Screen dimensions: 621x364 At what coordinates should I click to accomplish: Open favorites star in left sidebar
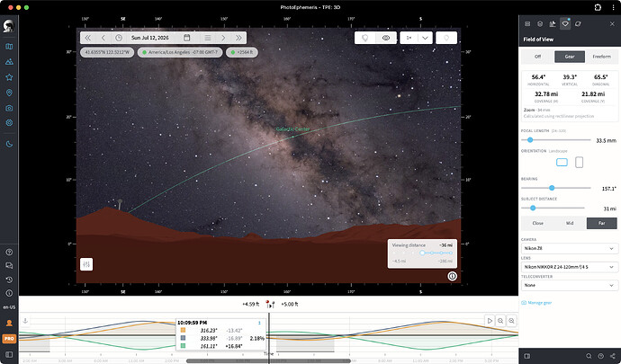tap(9, 77)
